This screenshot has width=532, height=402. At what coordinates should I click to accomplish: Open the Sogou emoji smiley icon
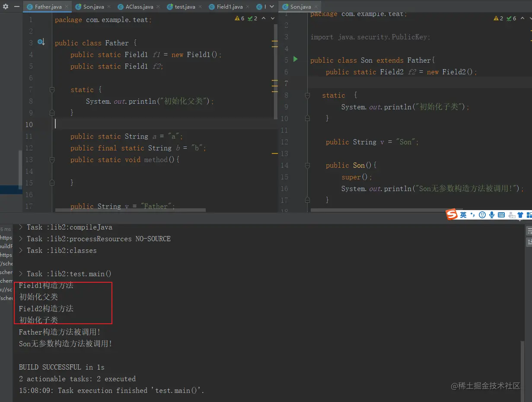click(482, 215)
